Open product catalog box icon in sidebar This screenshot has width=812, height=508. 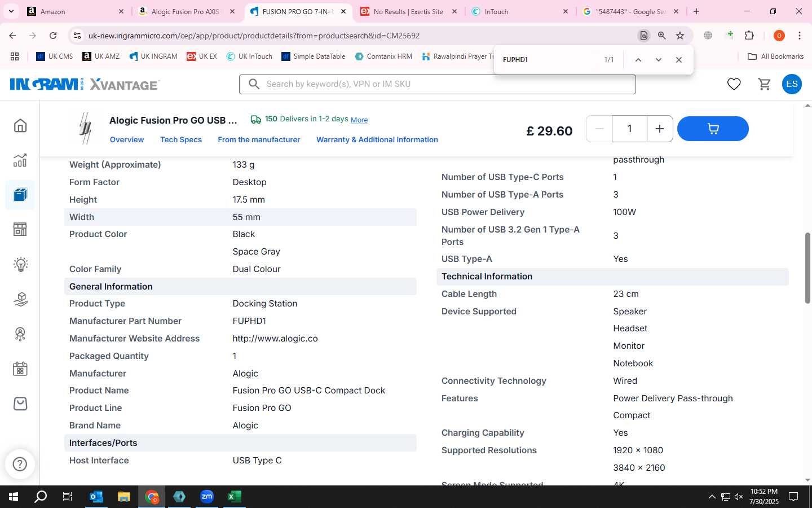[20, 195]
